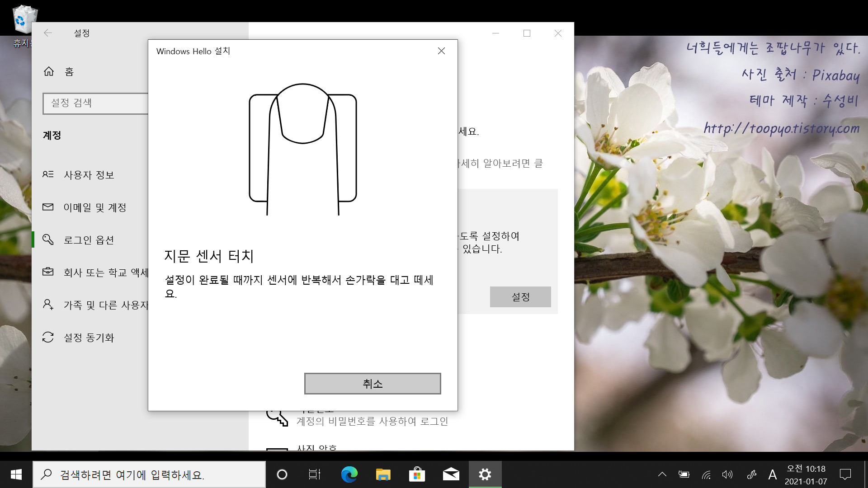868x488 pixels.
Task: Open Cortana circle icon on taskbar
Action: [282, 474]
